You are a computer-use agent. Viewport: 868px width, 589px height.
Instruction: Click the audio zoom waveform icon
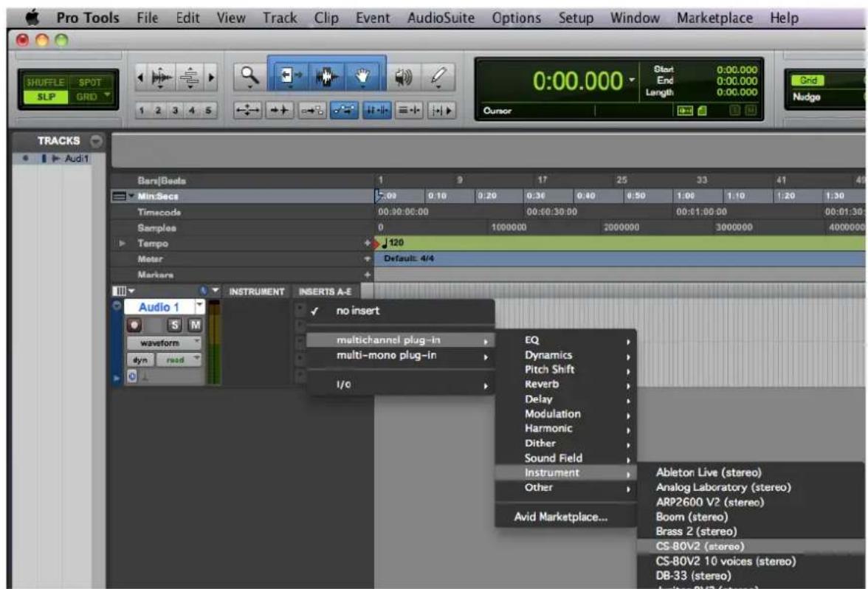pos(161,77)
